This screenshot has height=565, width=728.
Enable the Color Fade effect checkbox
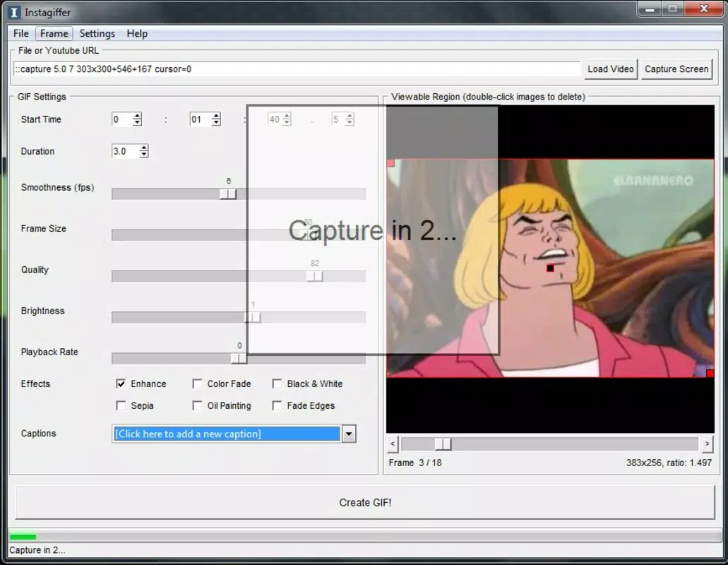click(197, 384)
